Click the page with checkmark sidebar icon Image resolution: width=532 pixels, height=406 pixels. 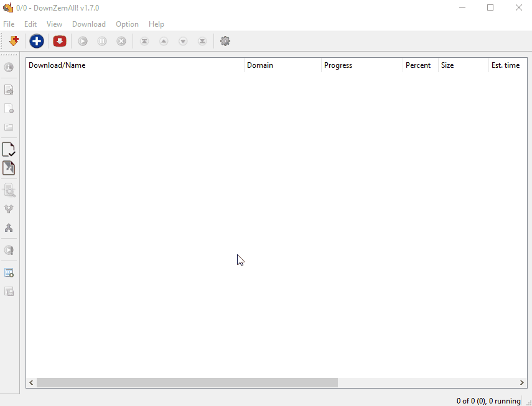(9, 149)
